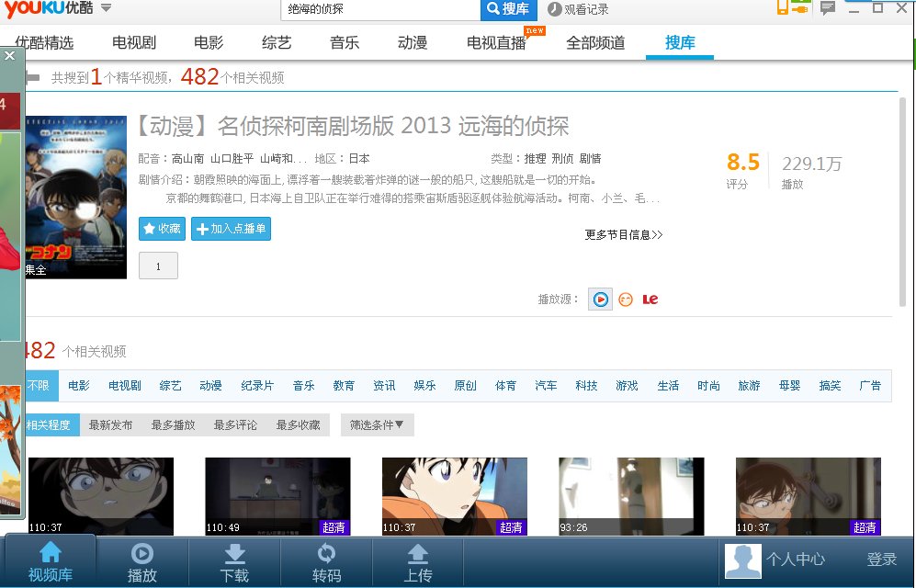This screenshot has height=588, width=916.
Task: Open 上传 upload section
Action: [418, 561]
